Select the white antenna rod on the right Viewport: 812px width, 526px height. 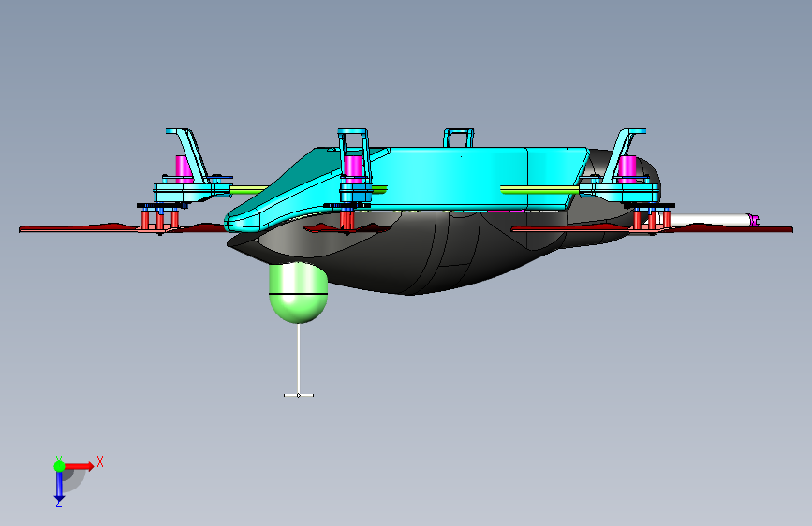point(710,220)
